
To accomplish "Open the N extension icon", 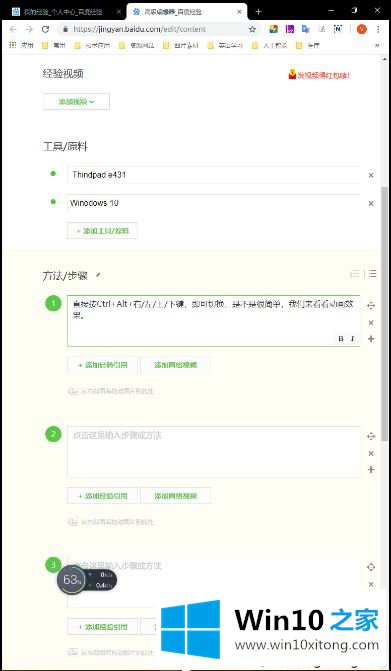I will point(338,29).
